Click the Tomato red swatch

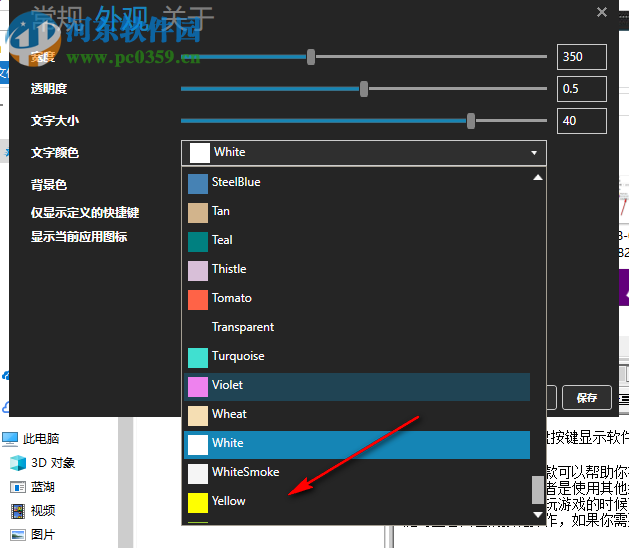[x=198, y=300]
